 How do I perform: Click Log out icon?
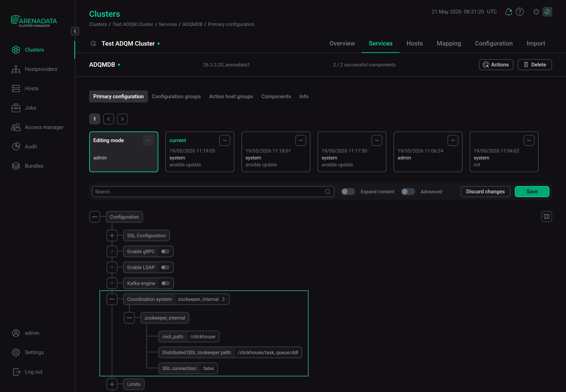(17, 372)
